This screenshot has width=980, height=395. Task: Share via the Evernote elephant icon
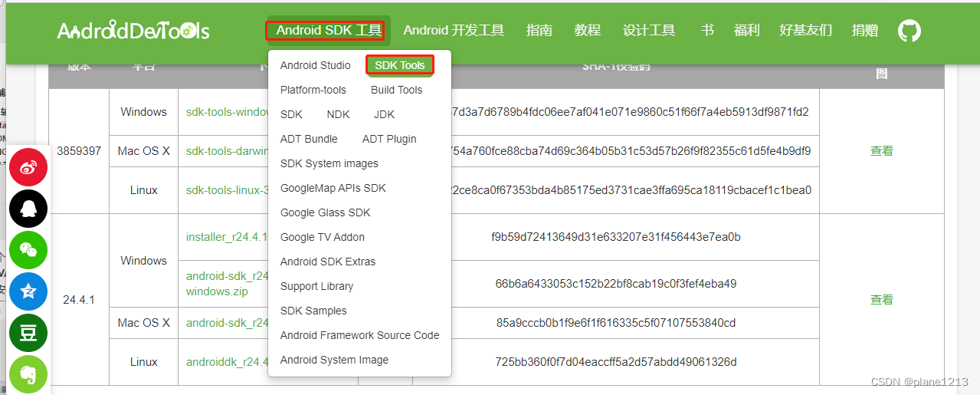[28, 374]
